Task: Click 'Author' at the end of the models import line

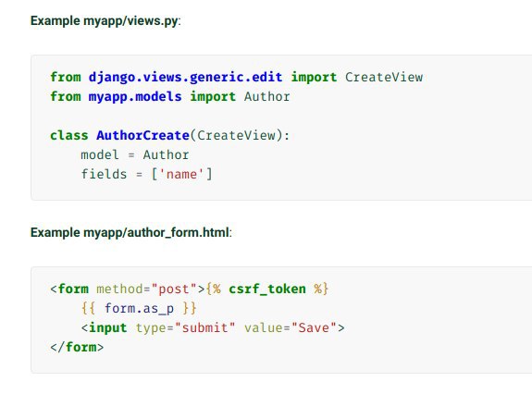Action: pos(267,96)
